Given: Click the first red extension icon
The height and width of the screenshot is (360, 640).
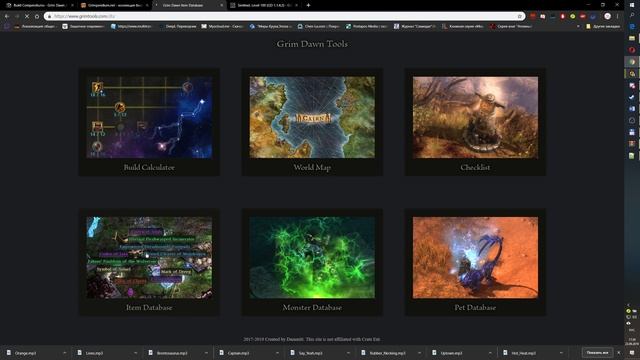Looking at the screenshot, I should (x=533, y=16).
